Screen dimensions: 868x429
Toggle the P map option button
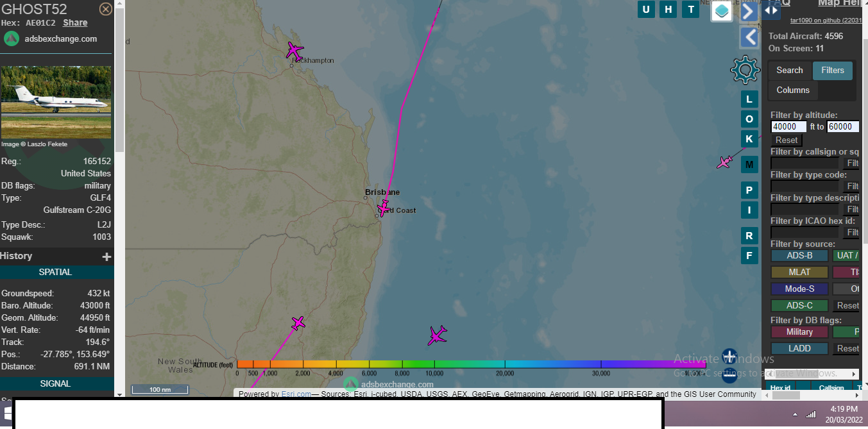[x=749, y=190]
